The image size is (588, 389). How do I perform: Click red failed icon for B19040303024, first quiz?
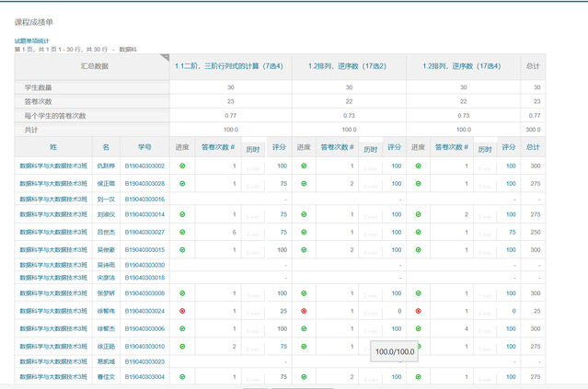182,311
